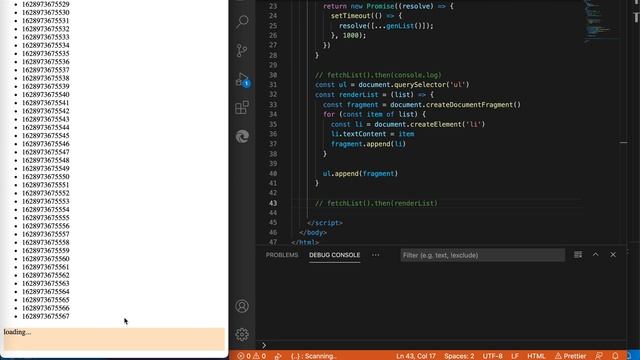This screenshot has width=640, height=360.
Task: Click line number 43 in the gutter
Action: click(x=273, y=203)
